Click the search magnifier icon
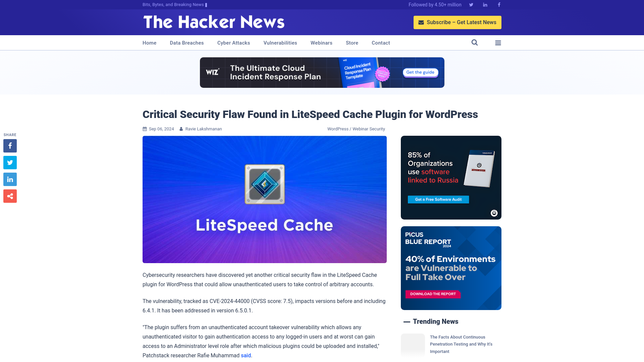This screenshot has width=644, height=362. [475, 43]
